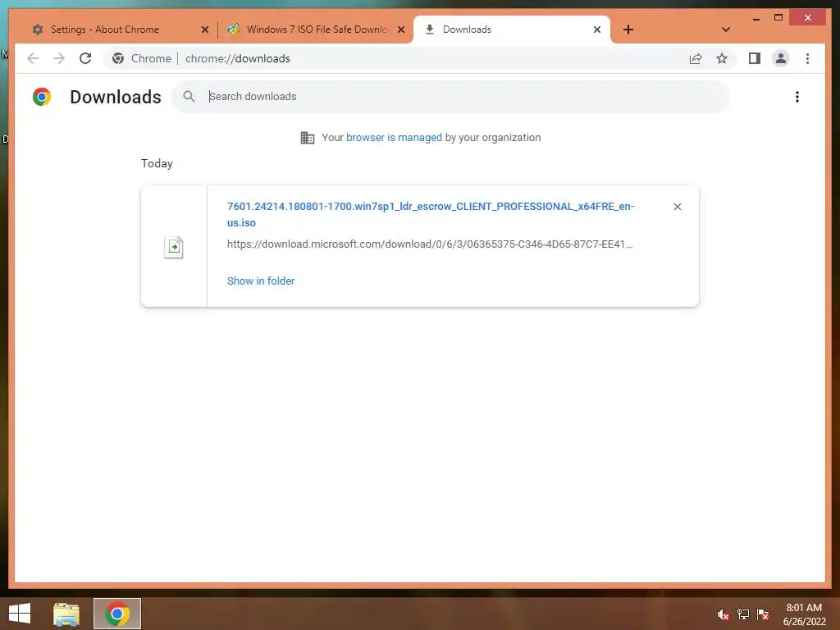Close the Downloads tab

point(597,30)
